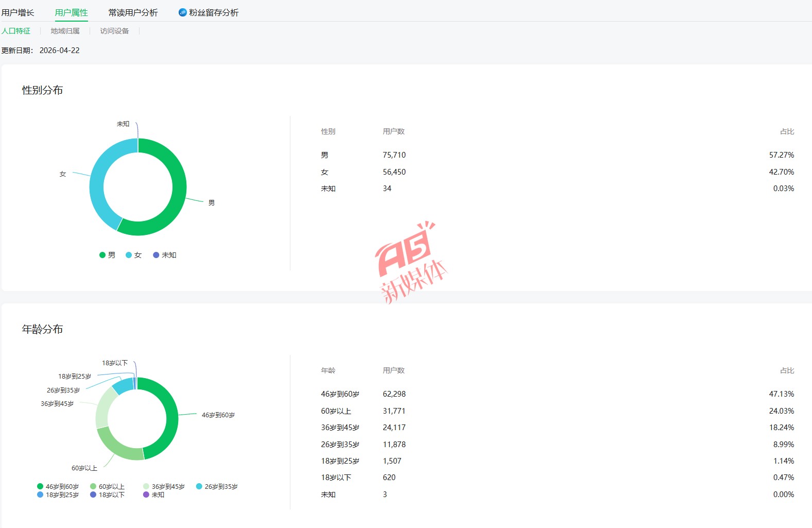812x528 pixels.
Task: Click the 人口特征 sub-tab
Action: click(16, 31)
